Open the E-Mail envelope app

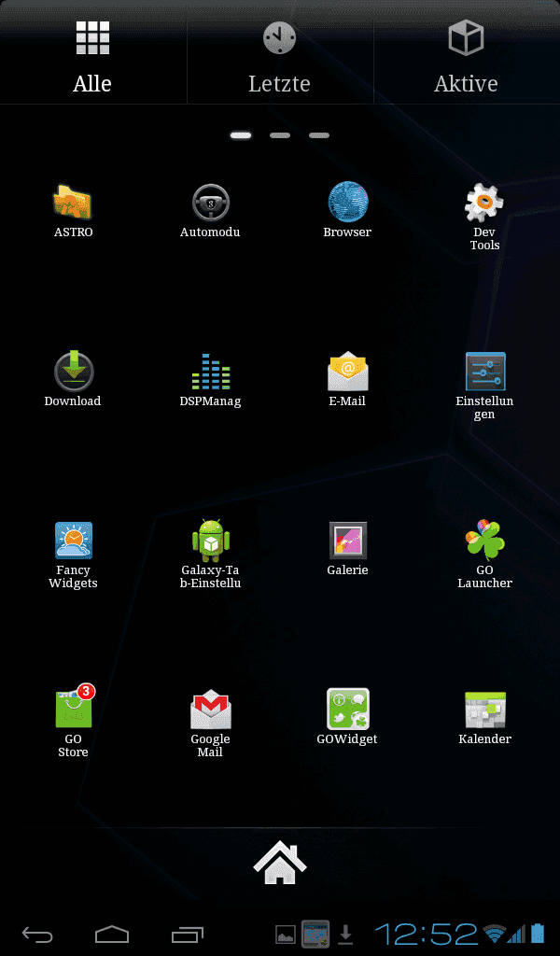(x=347, y=372)
